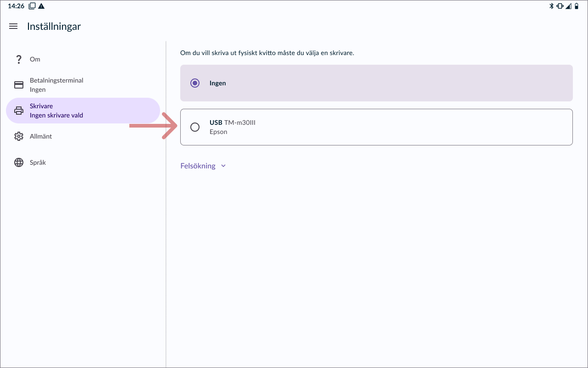Open the Betalningsterminal menu item

tap(83, 85)
